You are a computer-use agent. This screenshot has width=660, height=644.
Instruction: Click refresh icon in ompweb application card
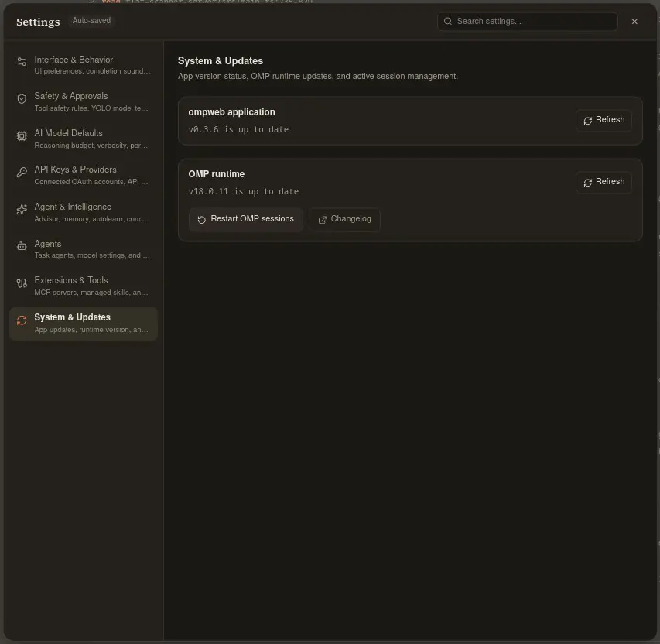pos(587,121)
